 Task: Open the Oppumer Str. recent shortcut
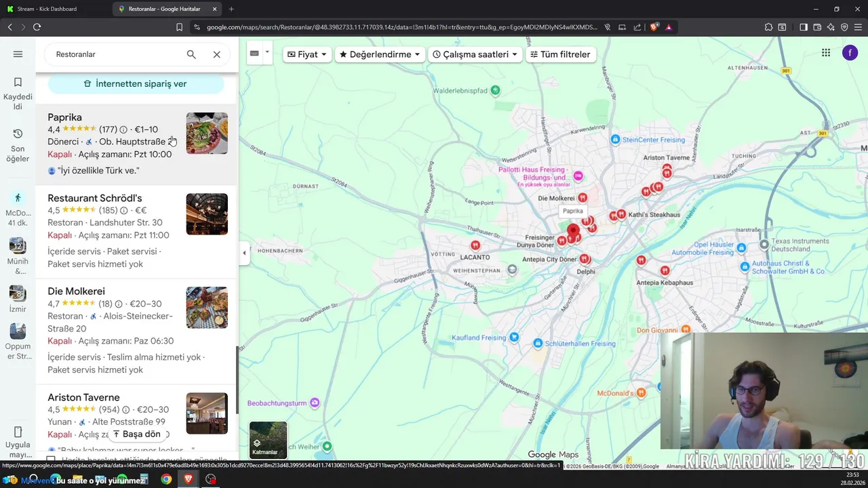(18, 342)
